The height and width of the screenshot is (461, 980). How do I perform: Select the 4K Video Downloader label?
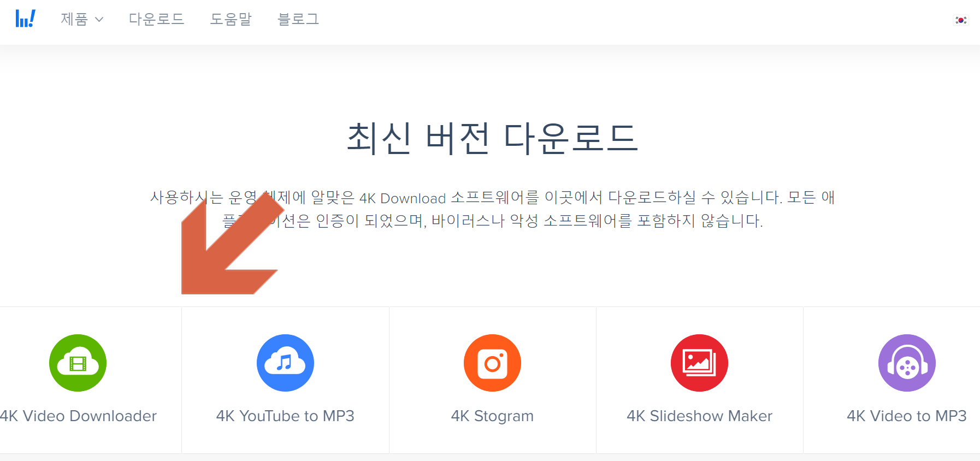(x=78, y=416)
